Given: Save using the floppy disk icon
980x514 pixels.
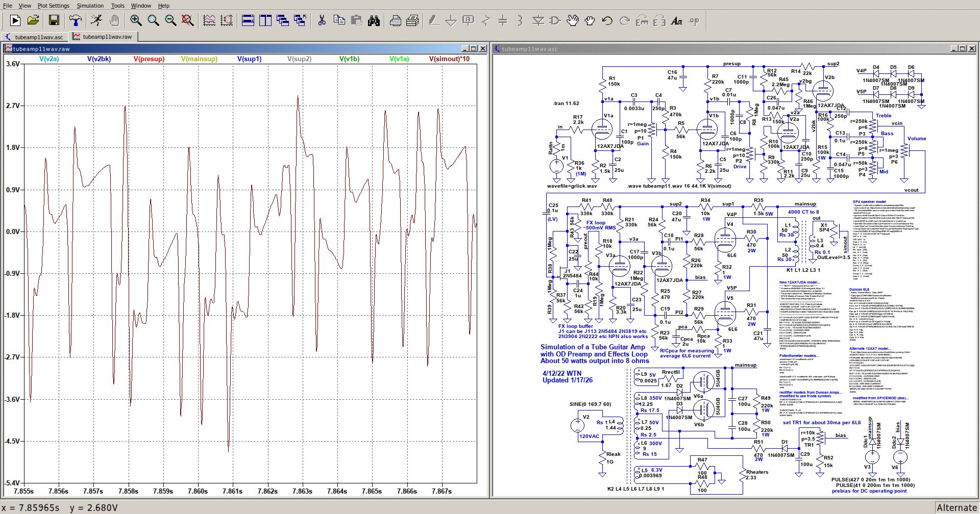Looking at the screenshot, I should point(54,20).
